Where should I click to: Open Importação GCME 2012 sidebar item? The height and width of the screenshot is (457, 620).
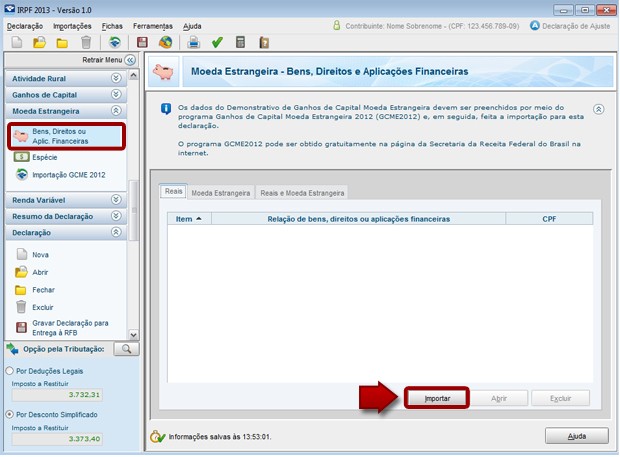coord(68,175)
